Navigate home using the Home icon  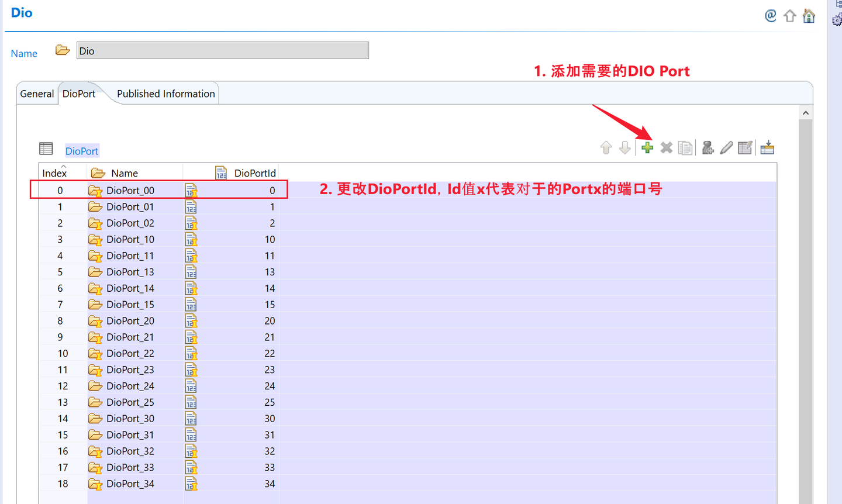[809, 16]
